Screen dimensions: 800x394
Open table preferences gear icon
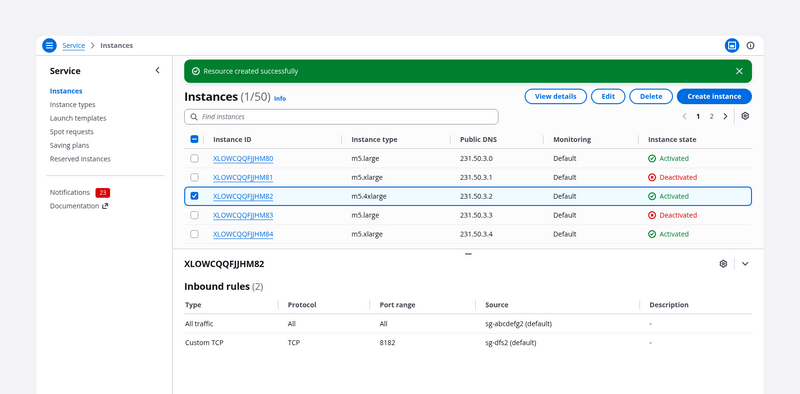[745, 116]
